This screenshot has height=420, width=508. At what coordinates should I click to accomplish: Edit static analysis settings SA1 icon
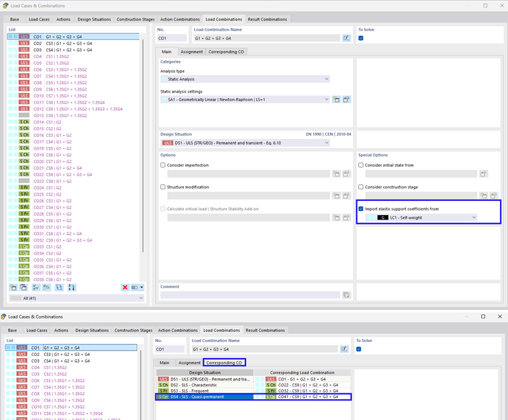[346, 99]
